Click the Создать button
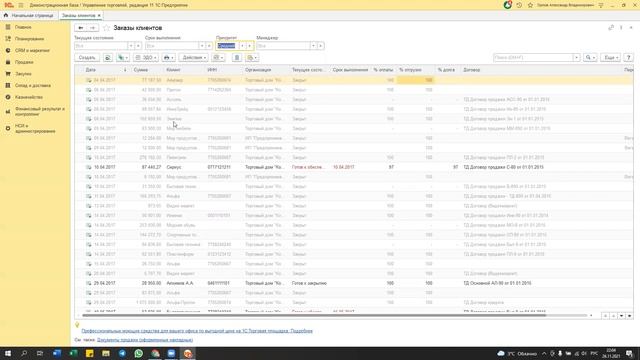This screenshot has width=640, height=360. (x=87, y=58)
